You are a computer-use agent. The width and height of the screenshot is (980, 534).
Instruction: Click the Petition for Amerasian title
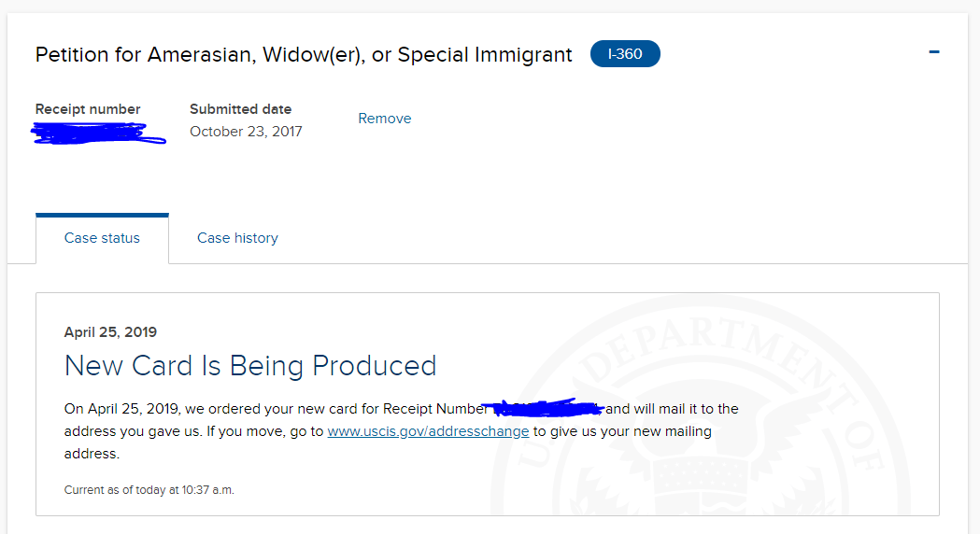point(304,55)
